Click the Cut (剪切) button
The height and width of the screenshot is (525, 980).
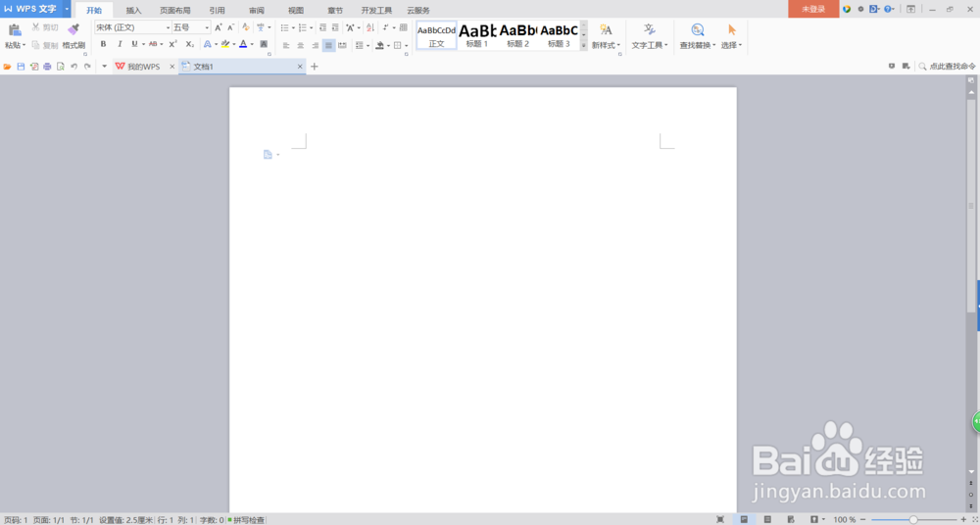tap(45, 27)
